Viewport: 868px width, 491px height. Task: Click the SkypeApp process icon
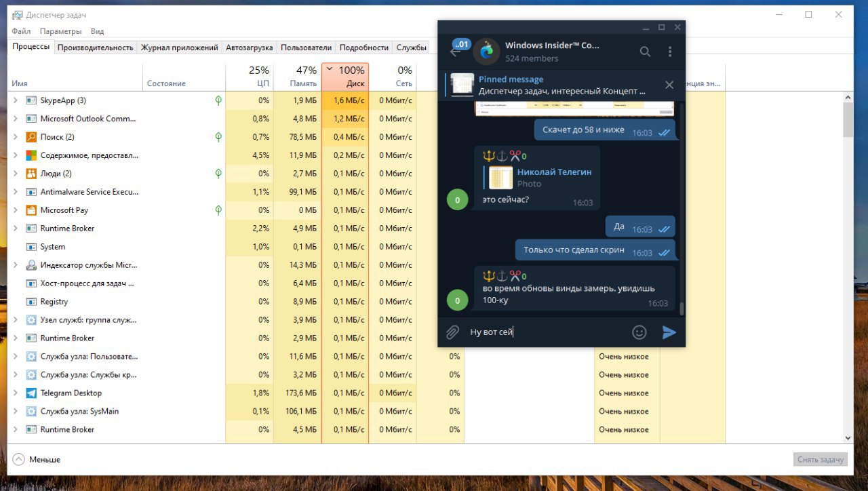[31, 100]
